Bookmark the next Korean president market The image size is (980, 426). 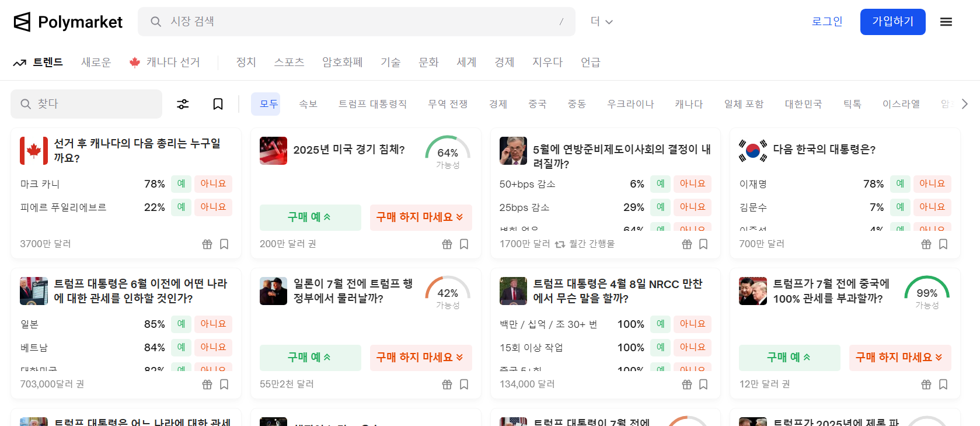(x=943, y=244)
